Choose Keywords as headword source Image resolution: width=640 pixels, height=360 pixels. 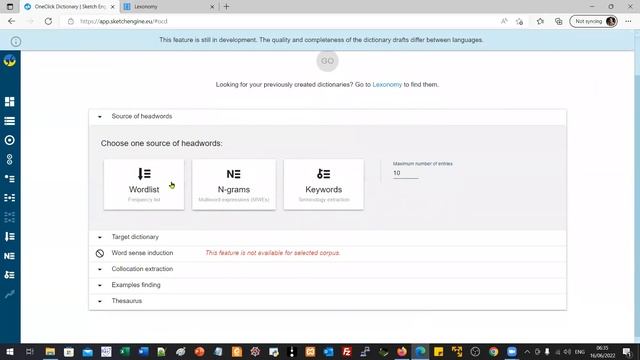tap(324, 184)
